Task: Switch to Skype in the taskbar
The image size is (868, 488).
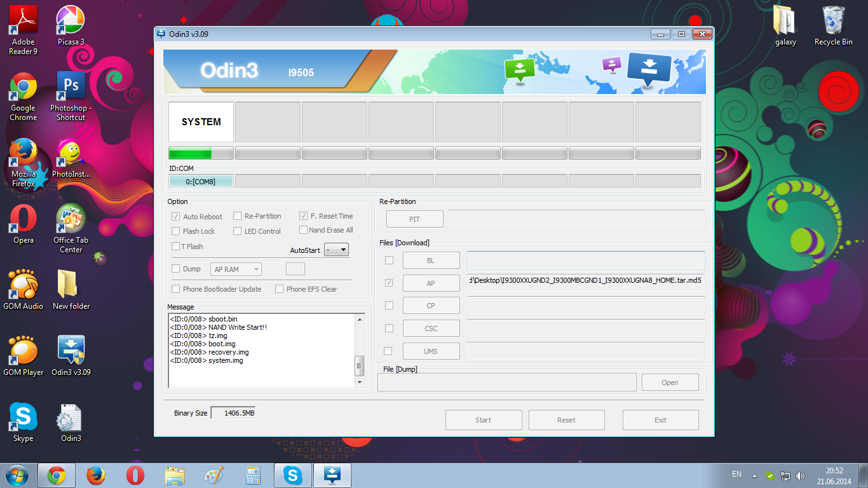Action: tap(293, 475)
